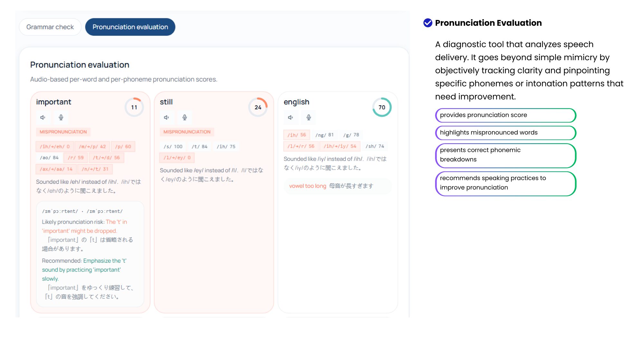Viewport: 644px width, 362px height.
Task: Record pronunciation for the word english
Action: [x=308, y=117]
